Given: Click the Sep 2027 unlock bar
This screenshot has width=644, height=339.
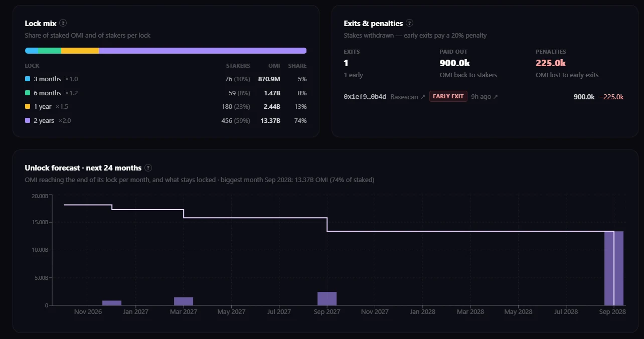Looking at the screenshot, I should click(x=327, y=298).
